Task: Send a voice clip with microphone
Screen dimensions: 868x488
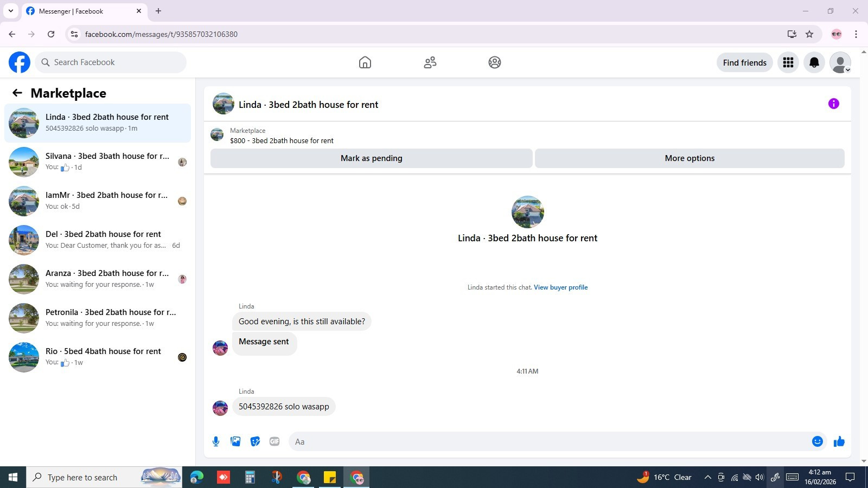Action: coord(216,441)
